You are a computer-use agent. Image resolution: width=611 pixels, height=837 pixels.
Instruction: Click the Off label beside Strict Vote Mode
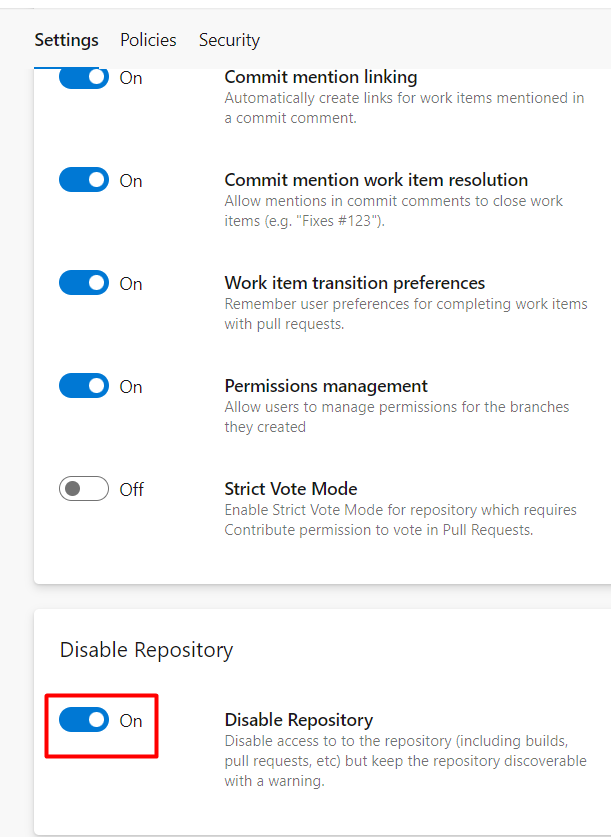pos(131,489)
